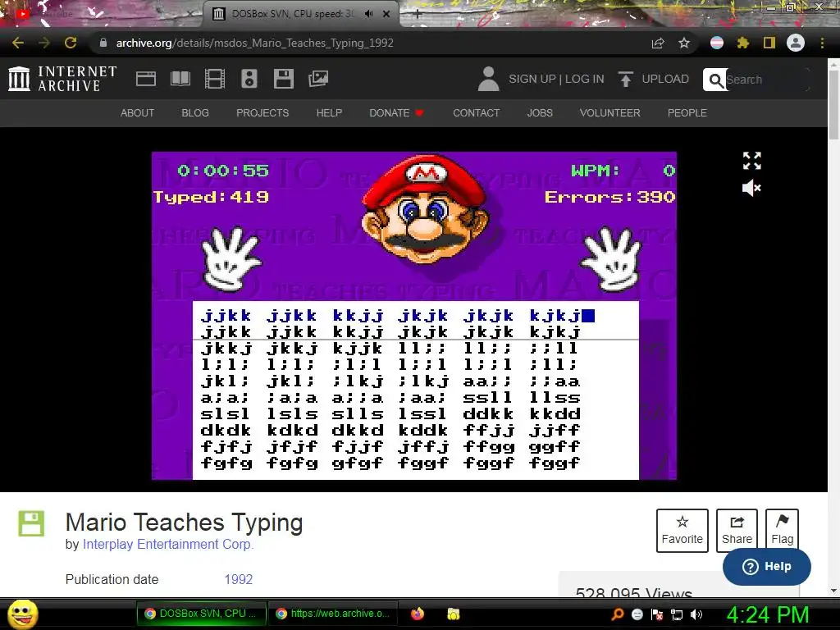The width and height of the screenshot is (840, 630).
Task: Click the search magnifier icon
Action: [x=715, y=80]
